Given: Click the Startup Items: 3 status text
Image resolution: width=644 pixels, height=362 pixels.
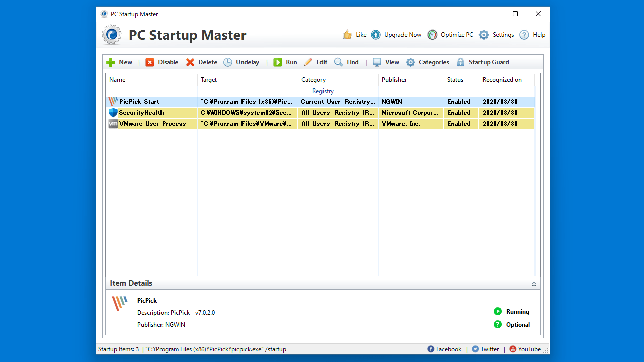Looking at the screenshot, I should 118,349.
